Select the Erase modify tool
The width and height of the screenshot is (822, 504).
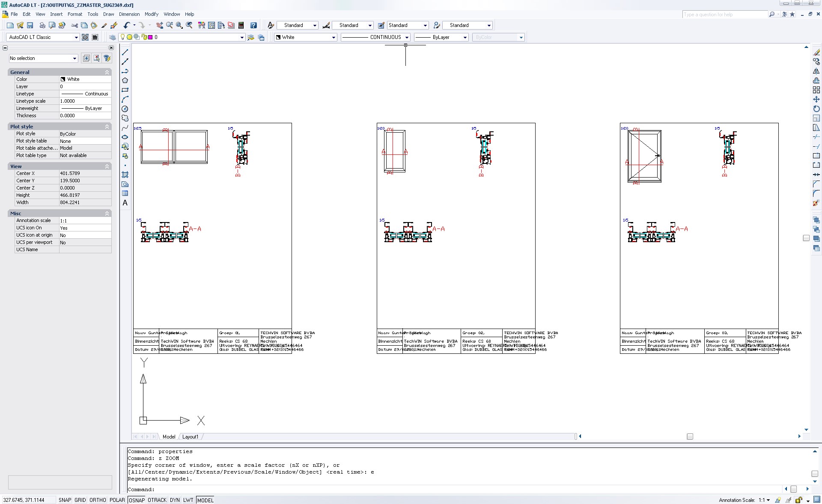tap(816, 52)
